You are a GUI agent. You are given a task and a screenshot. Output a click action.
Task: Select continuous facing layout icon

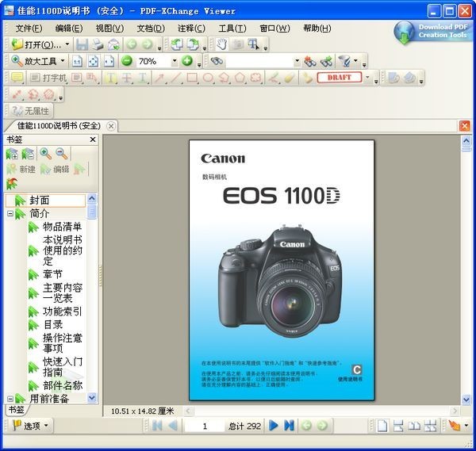point(430,426)
